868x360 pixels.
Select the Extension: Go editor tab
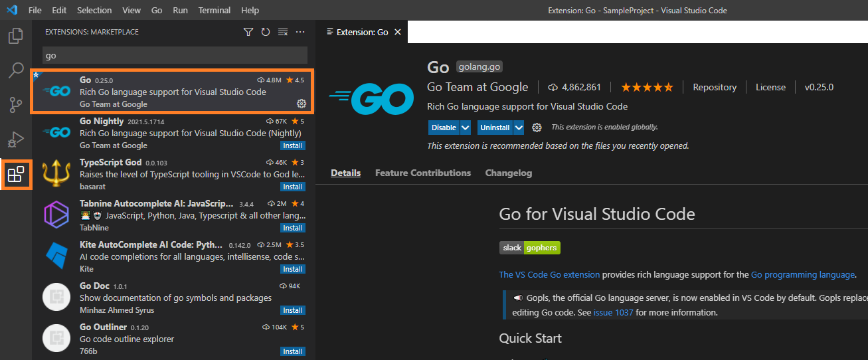click(362, 32)
